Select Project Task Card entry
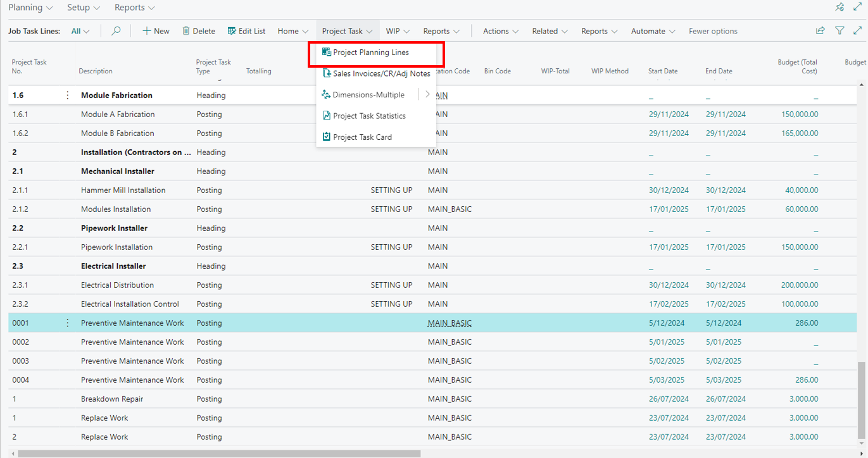Viewport: 868px width, 458px height. pos(363,137)
